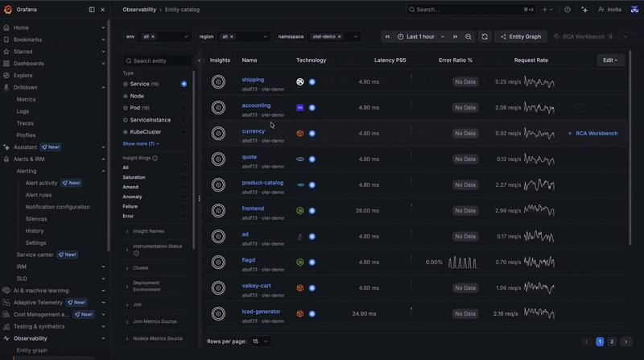Open the user avatar at top right
This screenshot has width=644, height=360.
click(634, 10)
